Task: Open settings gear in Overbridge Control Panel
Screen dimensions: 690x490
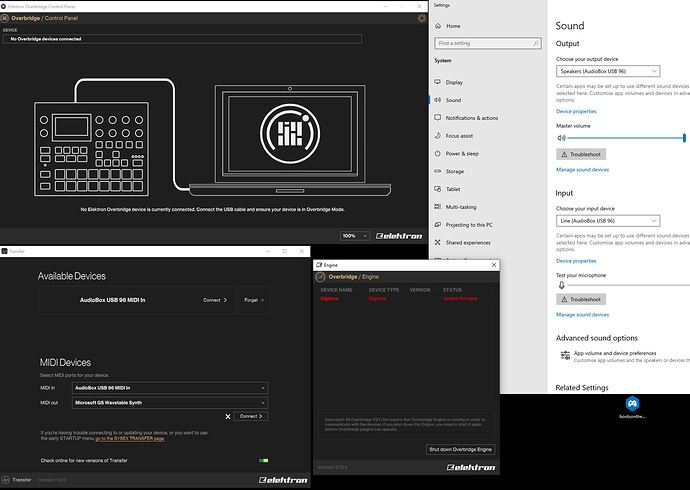Action: click(x=422, y=18)
